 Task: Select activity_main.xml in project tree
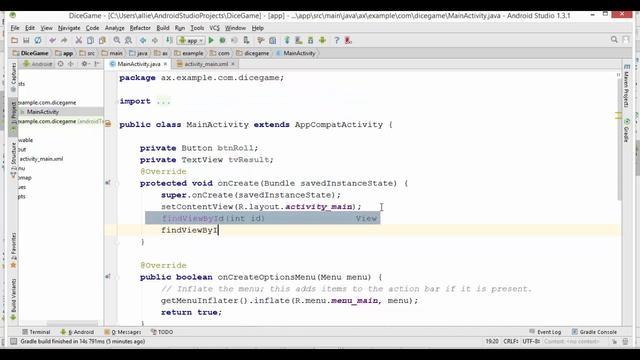tap(41, 159)
